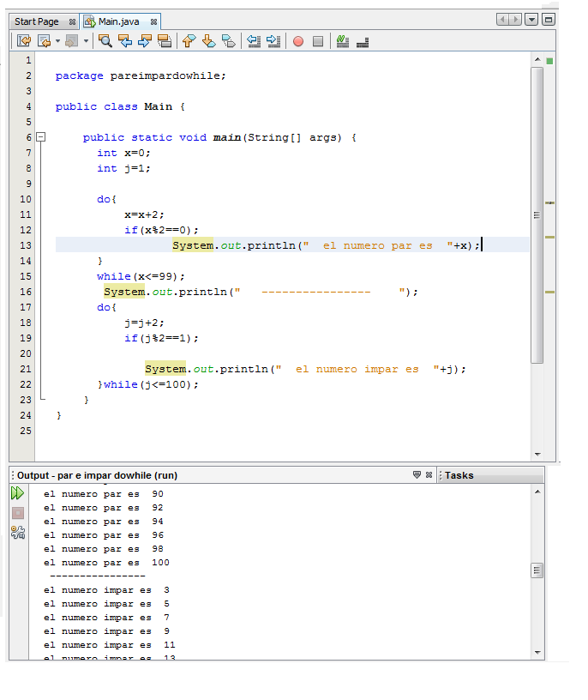Click the Forward navigation toolbar icon
This screenshot has width=588, height=700.
71,41
